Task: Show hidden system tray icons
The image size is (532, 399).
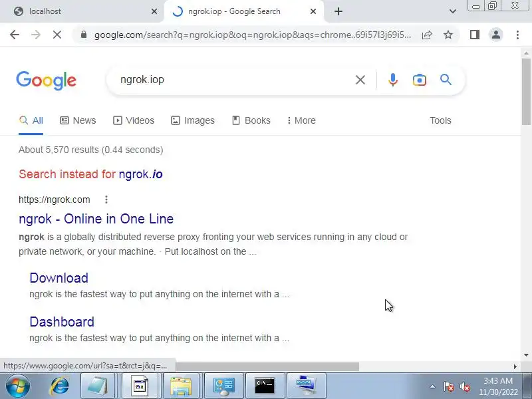Action: (433, 386)
